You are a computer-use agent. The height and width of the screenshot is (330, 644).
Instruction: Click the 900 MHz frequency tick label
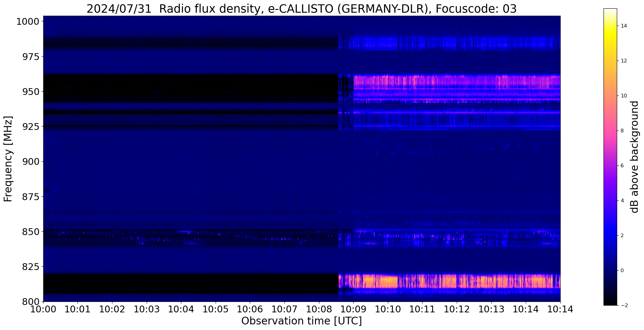point(31,161)
